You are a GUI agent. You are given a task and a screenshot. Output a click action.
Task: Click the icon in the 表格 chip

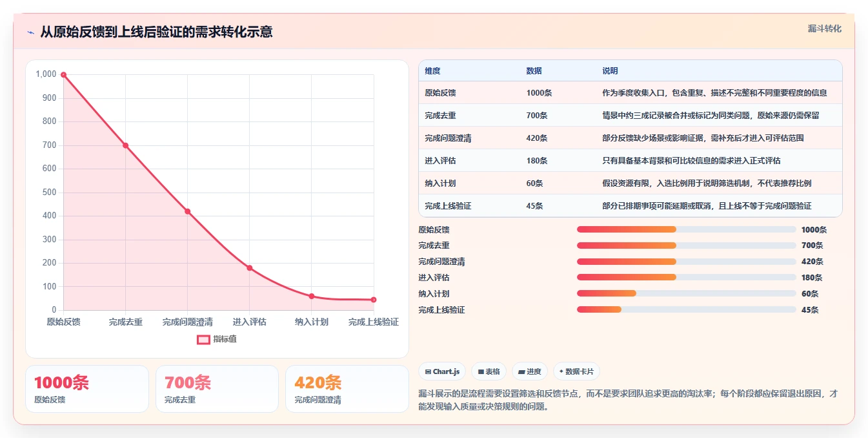point(481,371)
